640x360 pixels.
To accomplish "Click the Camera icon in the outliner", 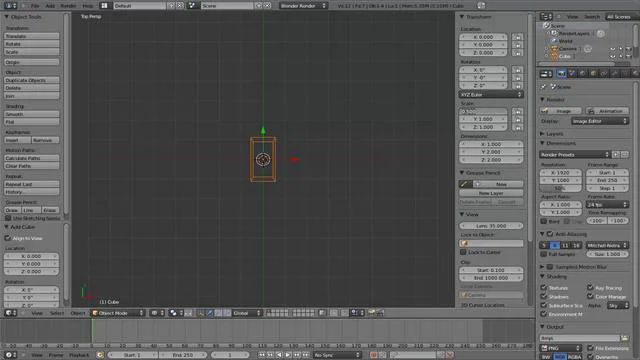I will 555,49.
